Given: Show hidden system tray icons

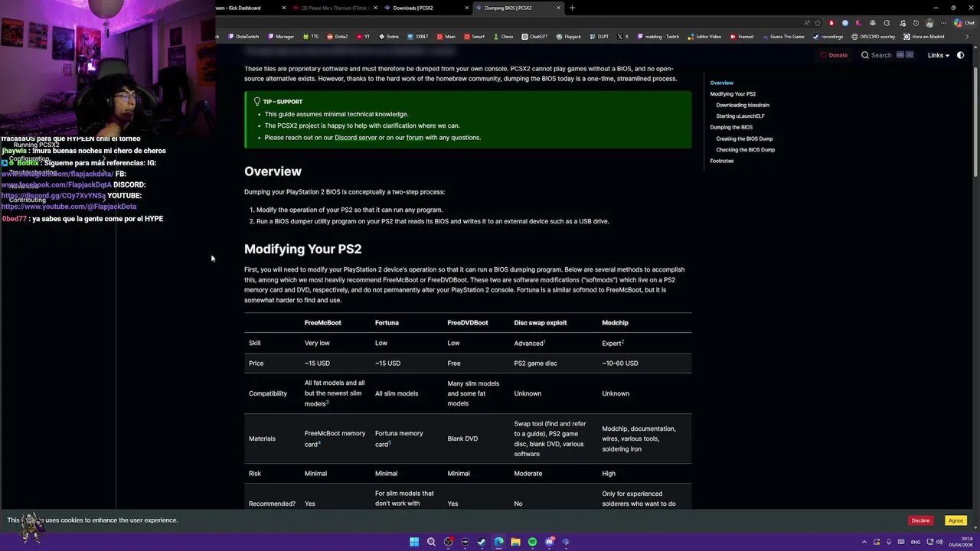Looking at the screenshot, I should pos(864,542).
